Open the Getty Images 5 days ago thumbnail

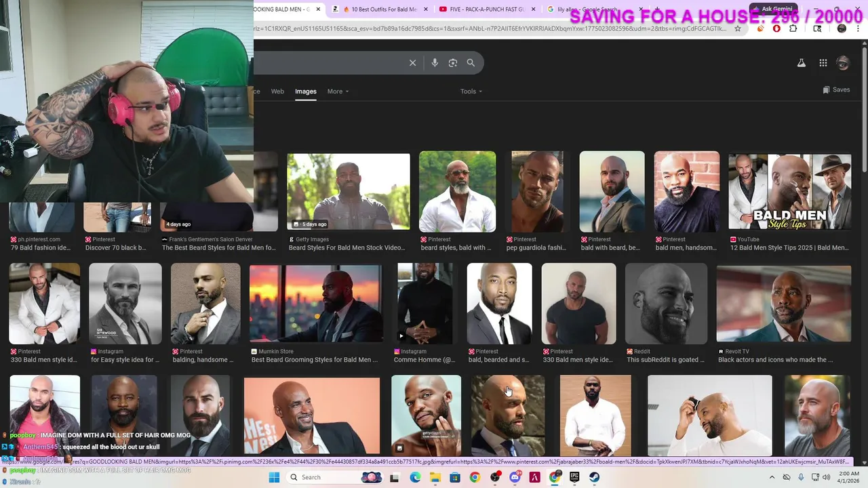coord(349,192)
